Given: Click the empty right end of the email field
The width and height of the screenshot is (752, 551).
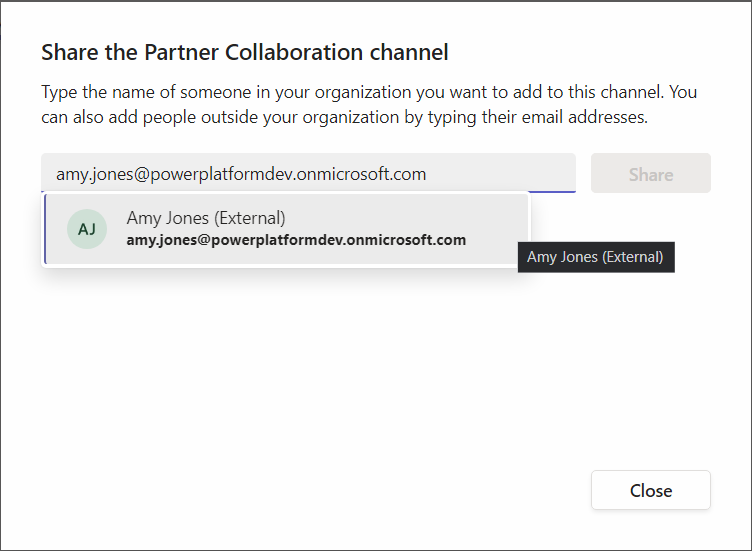Looking at the screenshot, I should pos(510,174).
